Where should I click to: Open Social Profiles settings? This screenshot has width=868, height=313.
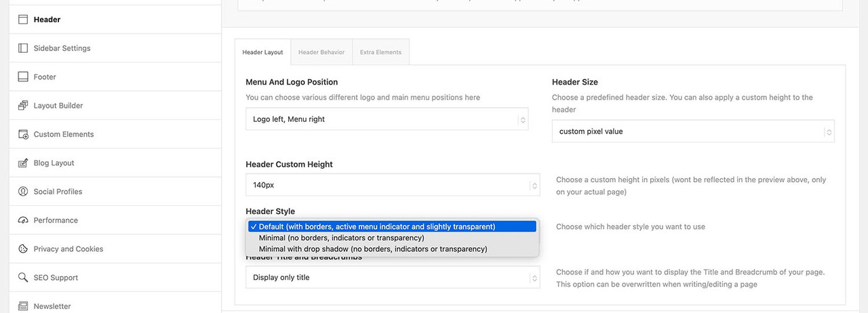[115, 192]
